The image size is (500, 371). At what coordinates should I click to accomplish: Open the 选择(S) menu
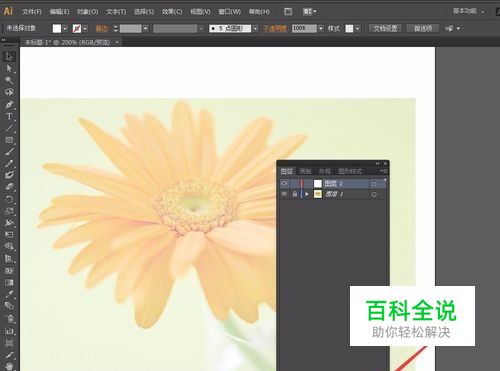144,12
